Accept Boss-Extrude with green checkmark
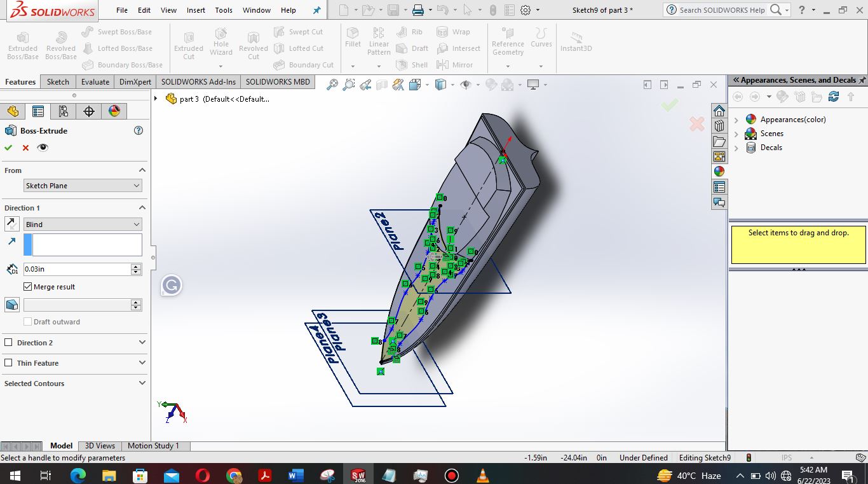This screenshot has height=484, width=868. (8, 148)
